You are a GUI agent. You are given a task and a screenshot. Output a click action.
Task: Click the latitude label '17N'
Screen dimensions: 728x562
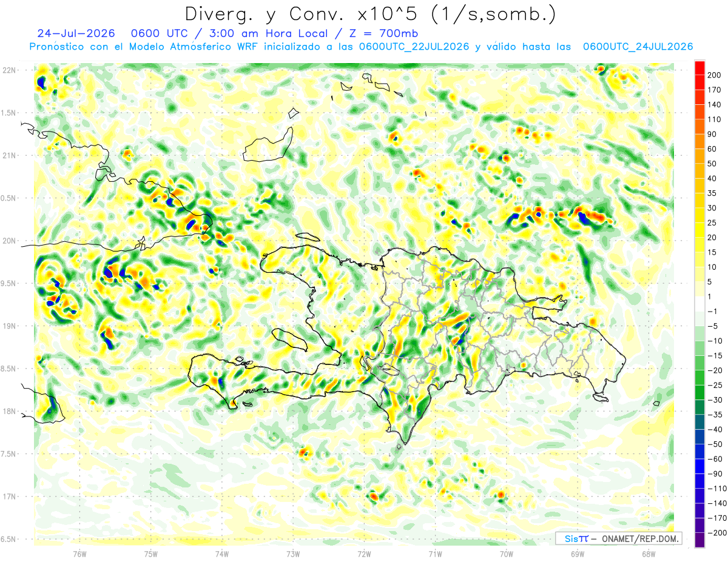click(x=9, y=497)
